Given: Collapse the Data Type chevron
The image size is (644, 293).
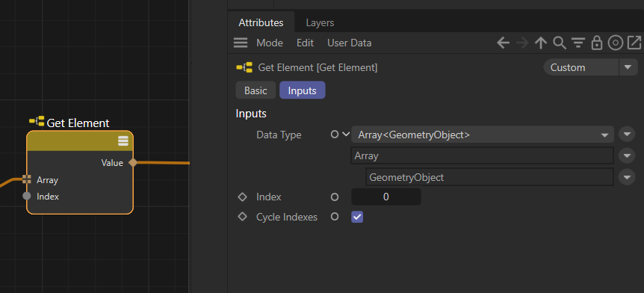Looking at the screenshot, I should point(345,135).
